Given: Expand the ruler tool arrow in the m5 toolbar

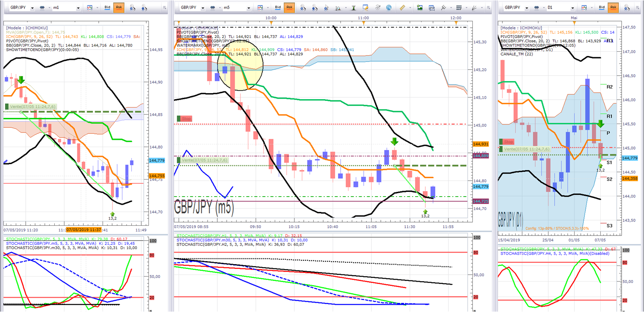Looking at the screenshot, I should click(x=410, y=8).
